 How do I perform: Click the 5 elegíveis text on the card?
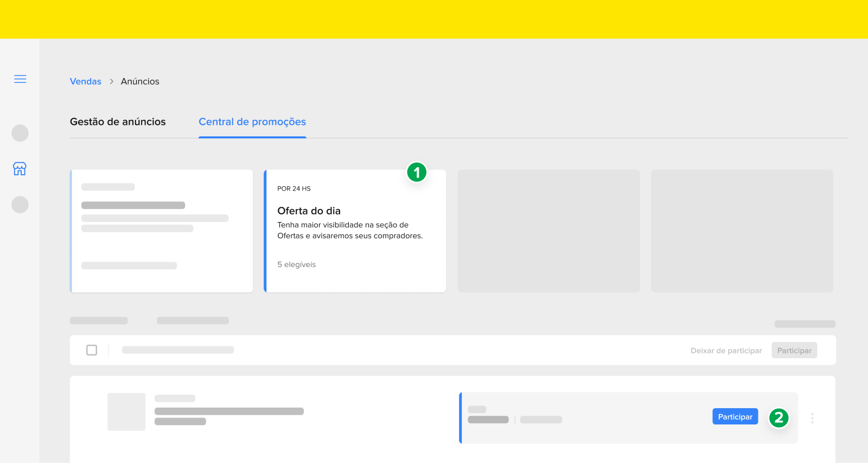tap(296, 264)
